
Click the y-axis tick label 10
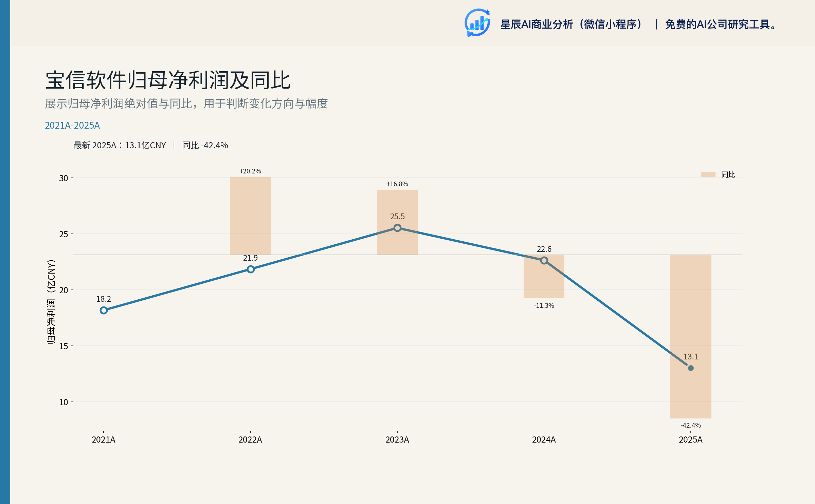pyautogui.click(x=64, y=402)
